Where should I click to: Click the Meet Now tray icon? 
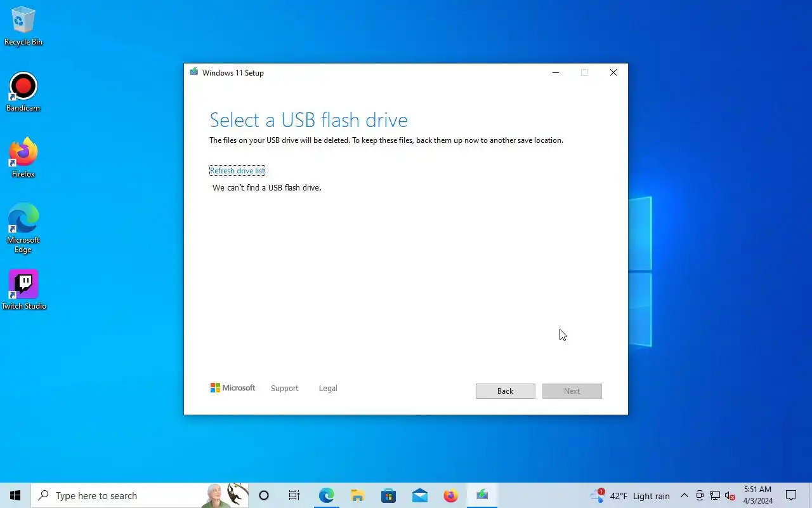coord(700,496)
